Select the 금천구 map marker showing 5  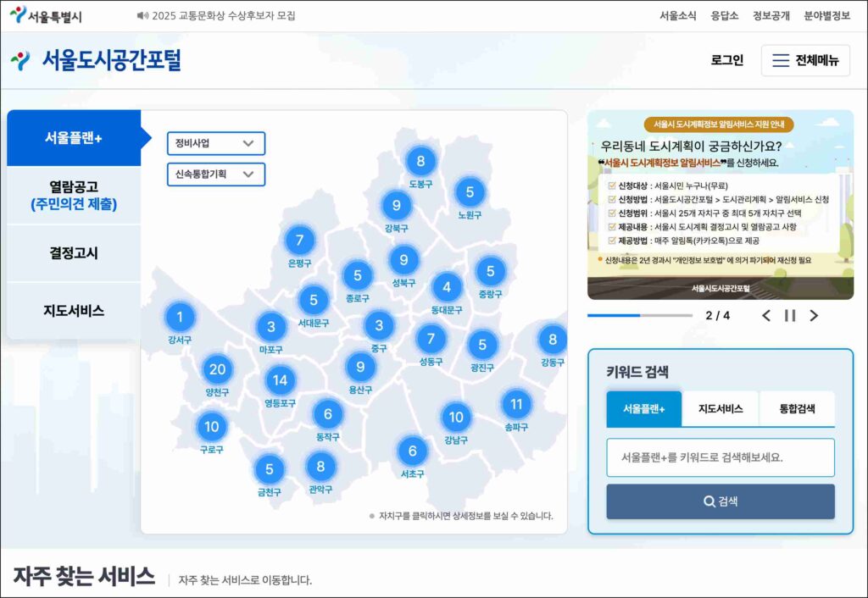pyautogui.click(x=269, y=469)
